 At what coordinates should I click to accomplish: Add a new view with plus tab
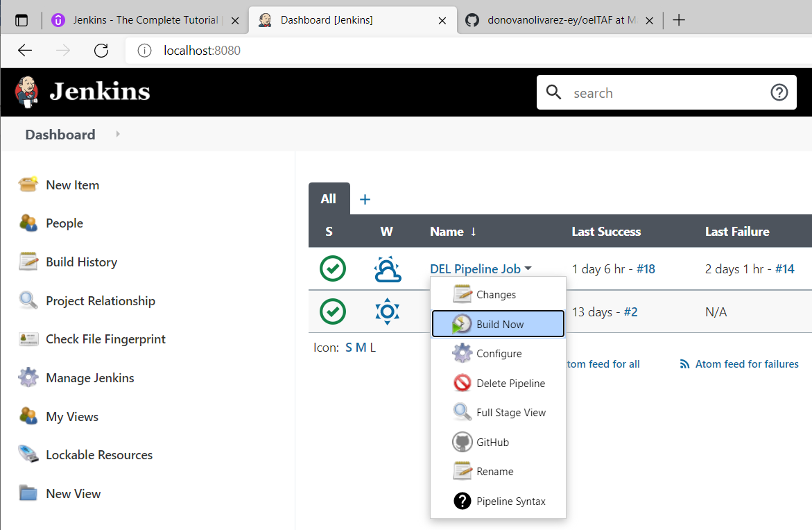click(x=365, y=200)
